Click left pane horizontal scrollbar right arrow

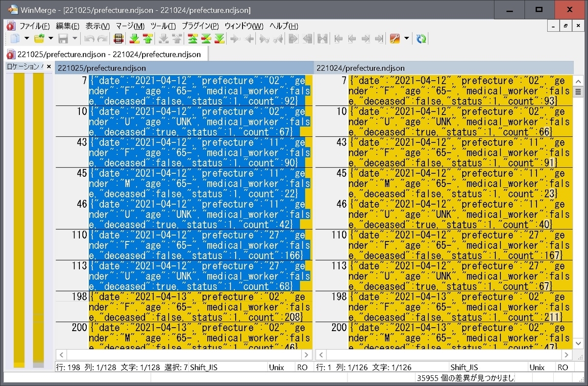(307, 355)
